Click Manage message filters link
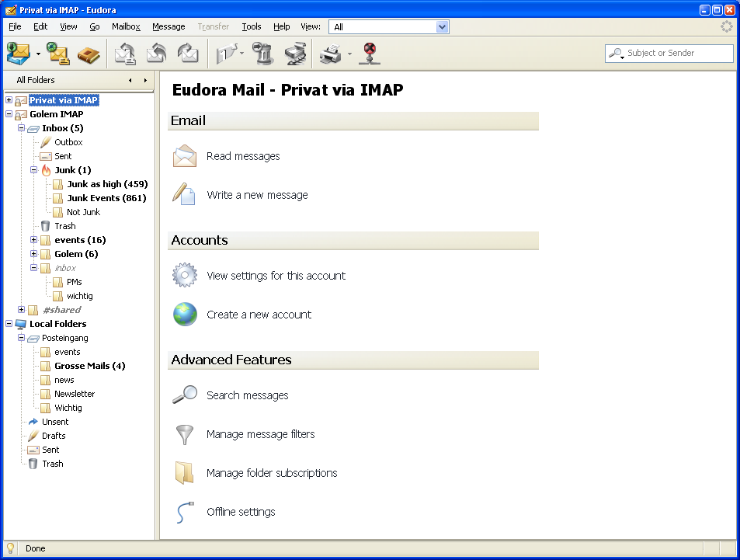Screen dimensions: 740x560 (x=260, y=434)
